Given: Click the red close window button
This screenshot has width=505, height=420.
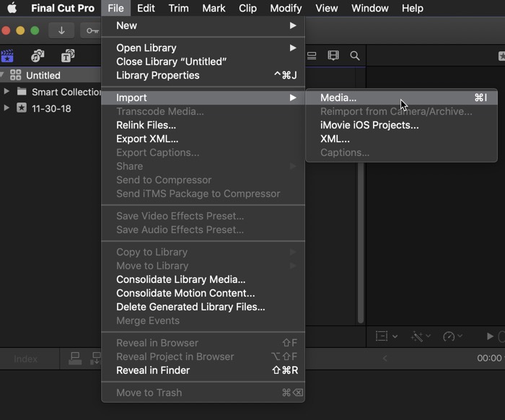Looking at the screenshot, I should tap(6, 30).
